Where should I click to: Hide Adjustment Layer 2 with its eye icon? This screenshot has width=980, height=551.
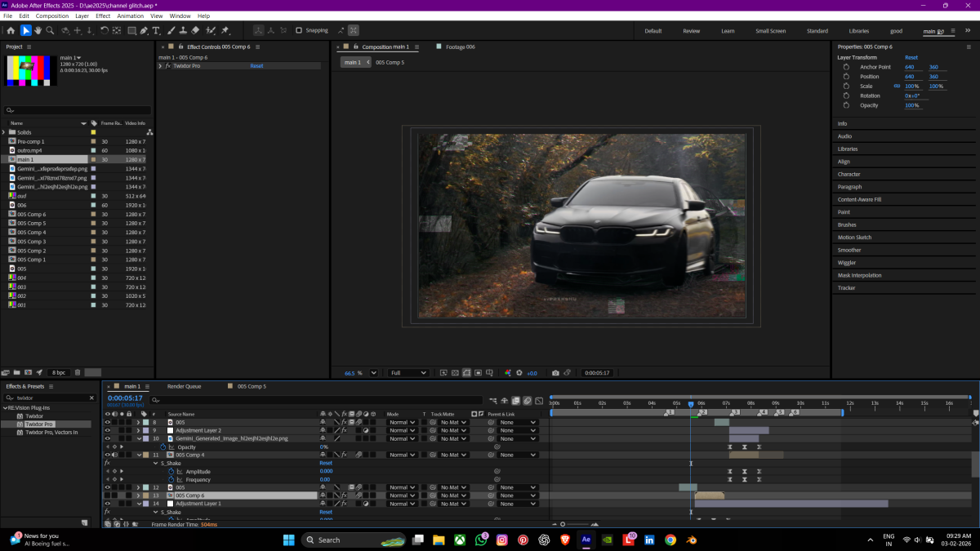point(107,430)
